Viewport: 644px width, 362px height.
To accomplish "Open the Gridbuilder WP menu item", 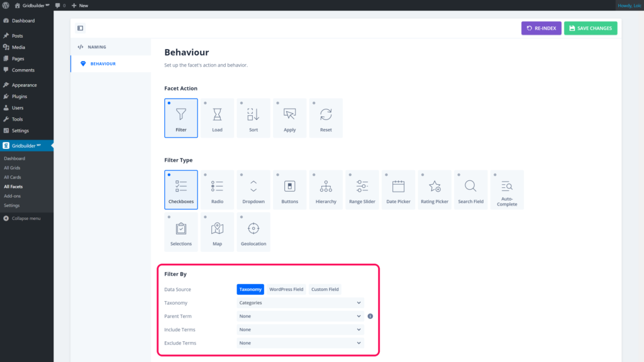I will click(26, 146).
